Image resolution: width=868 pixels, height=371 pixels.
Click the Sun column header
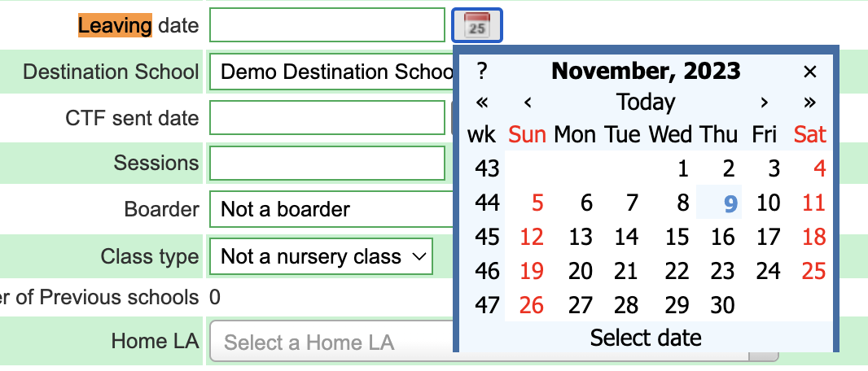(x=528, y=134)
